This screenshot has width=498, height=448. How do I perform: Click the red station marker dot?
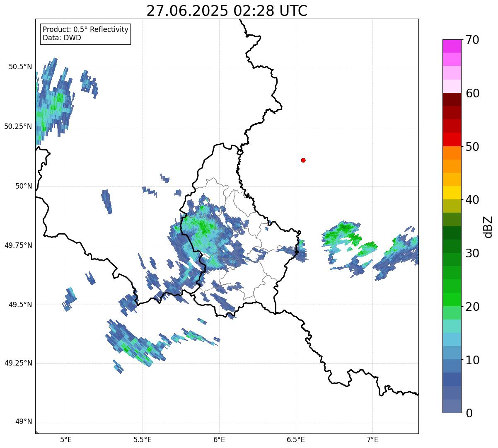click(303, 160)
